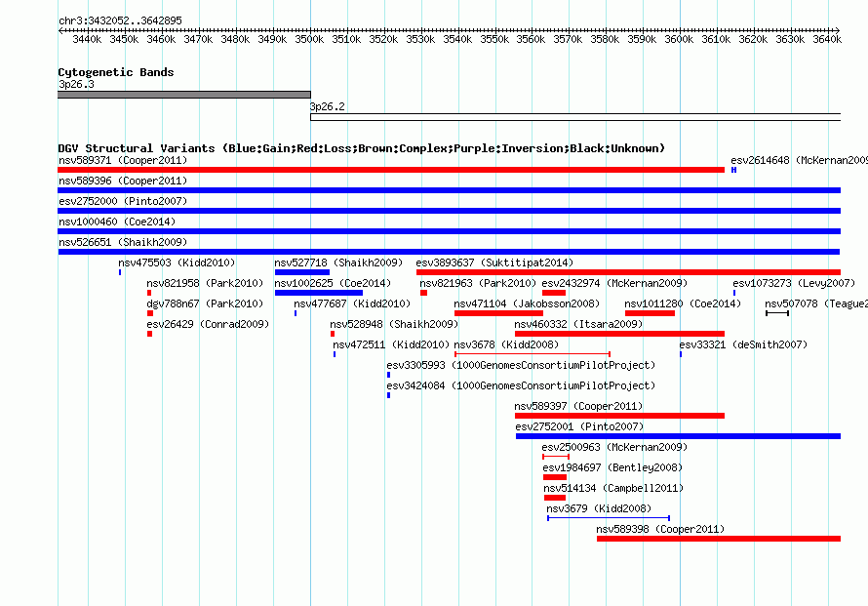868x606 pixels.
Task: Click the nsv472511 (Kidd2010) label
Action: [391, 344]
